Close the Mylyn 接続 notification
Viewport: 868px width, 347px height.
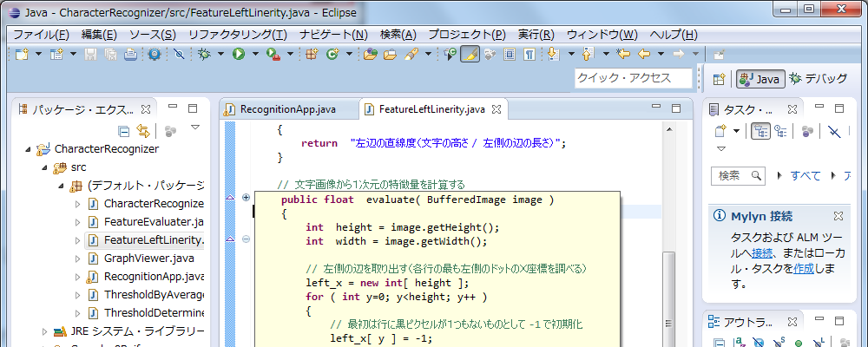click(x=838, y=216)
